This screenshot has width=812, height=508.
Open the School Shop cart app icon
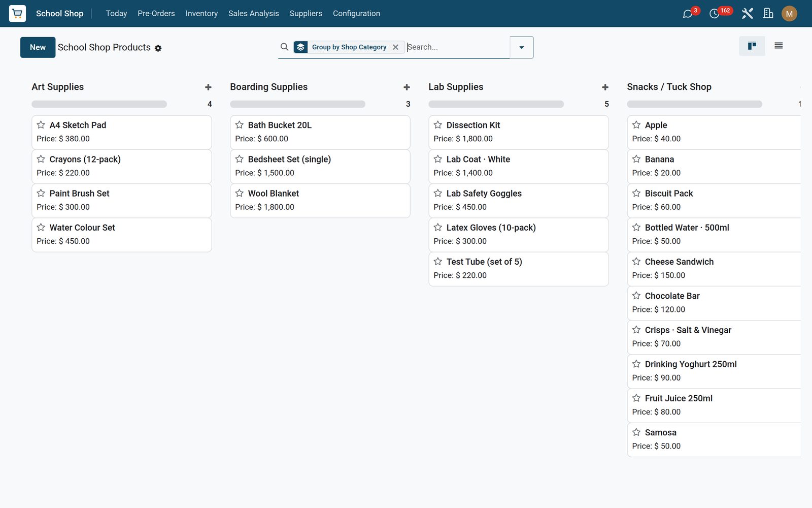tap(17, 13)
